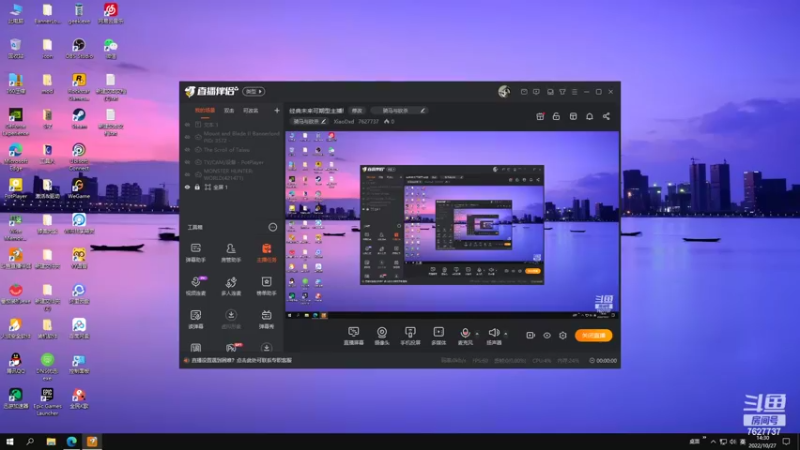Screen dimensions: 800x450
Task: Select the orange highlighted first scene tab
Action: [205, 110]
